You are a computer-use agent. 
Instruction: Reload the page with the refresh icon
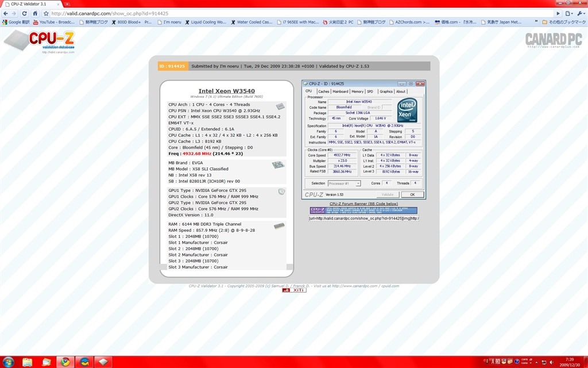tap(25, 14)
